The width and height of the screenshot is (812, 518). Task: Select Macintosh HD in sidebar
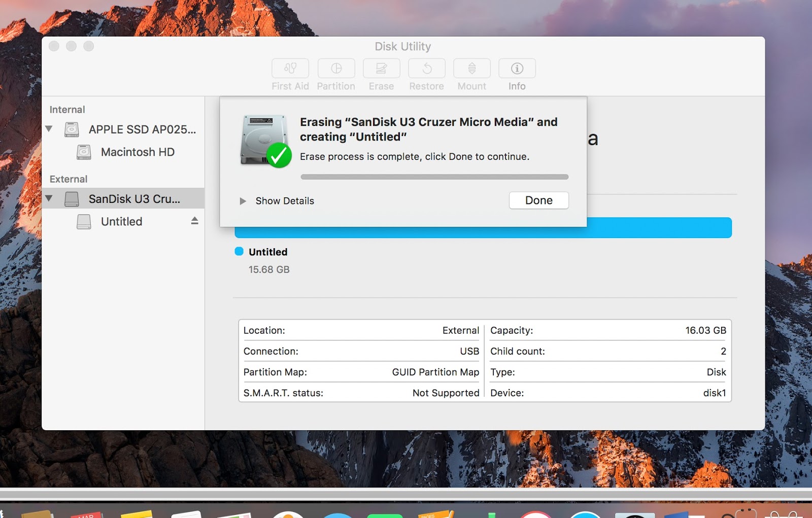point(123,152)
